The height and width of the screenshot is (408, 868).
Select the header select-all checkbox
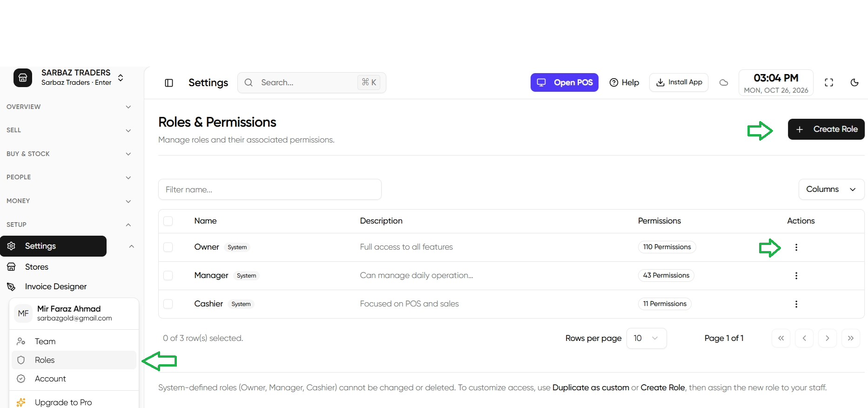168,221
